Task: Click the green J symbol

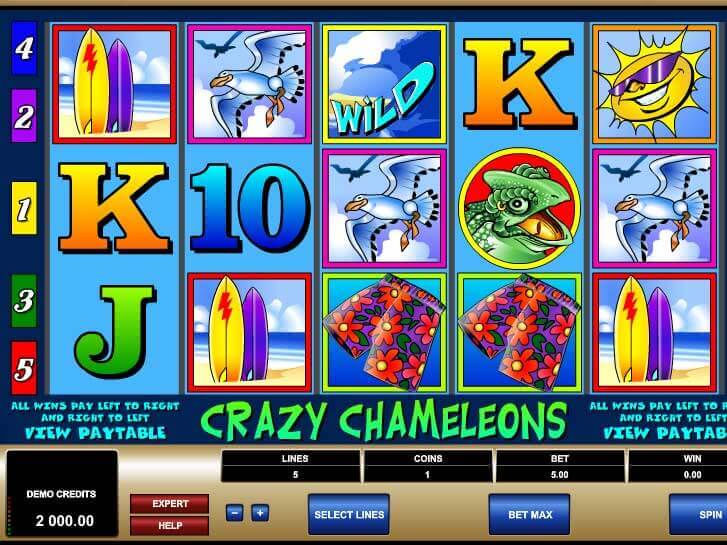Action: pyautogui.click(x=115, y=332)
